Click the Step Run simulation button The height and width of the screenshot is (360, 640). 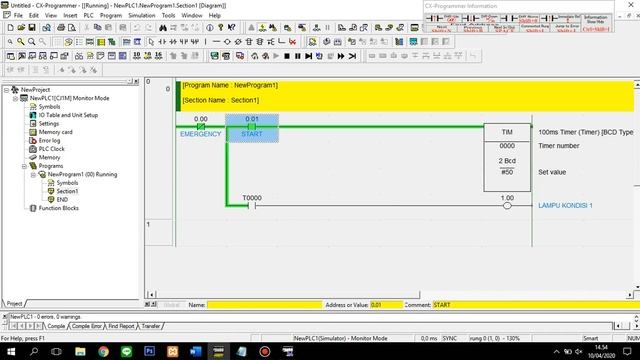pos(309,56)
